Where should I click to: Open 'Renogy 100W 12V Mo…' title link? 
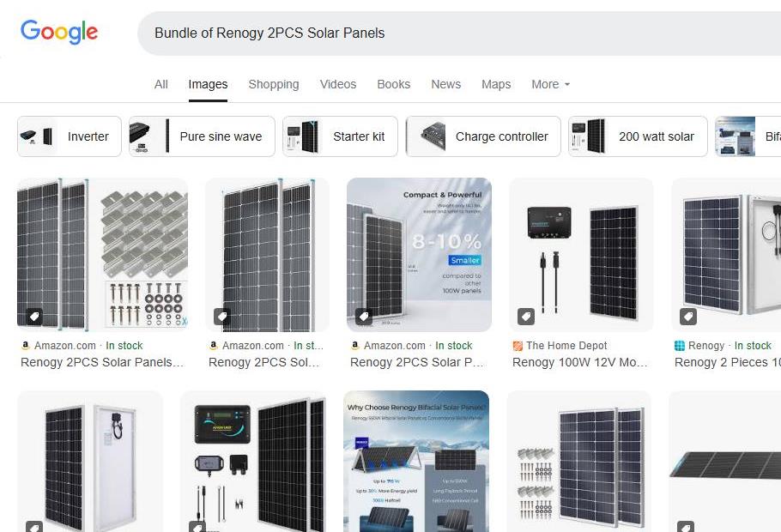[580, 362]
